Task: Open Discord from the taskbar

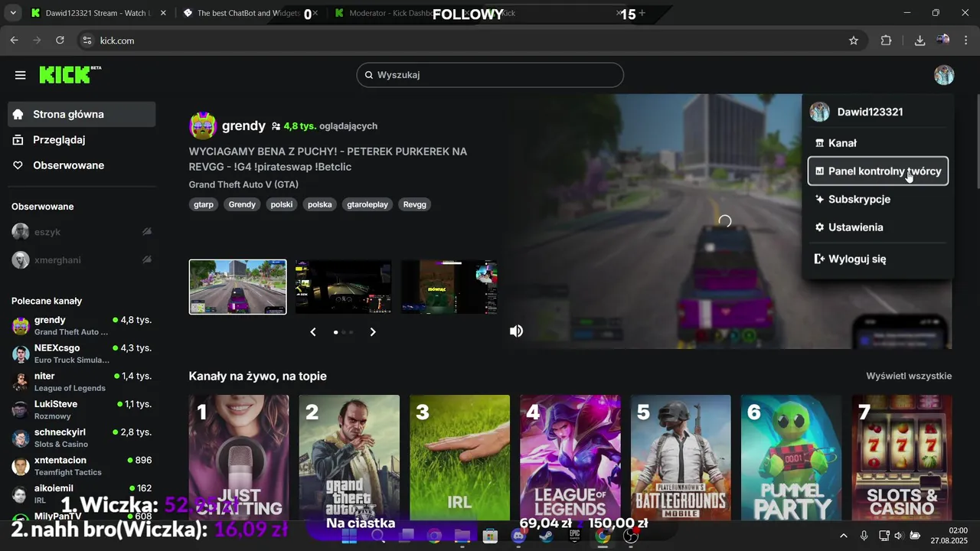Action: pos(518,536)
